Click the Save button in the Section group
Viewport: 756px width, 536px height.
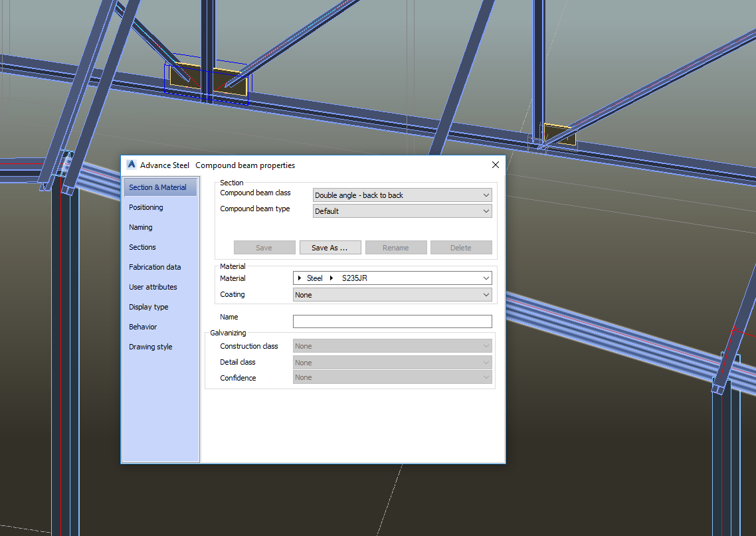click(x=264, y=247)
